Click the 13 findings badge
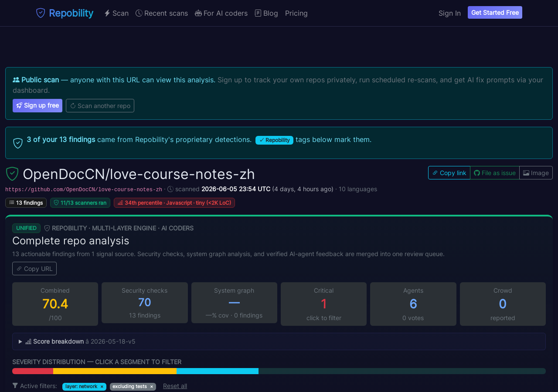The width and height of the screenshot is (558, 392). (26, 203)
